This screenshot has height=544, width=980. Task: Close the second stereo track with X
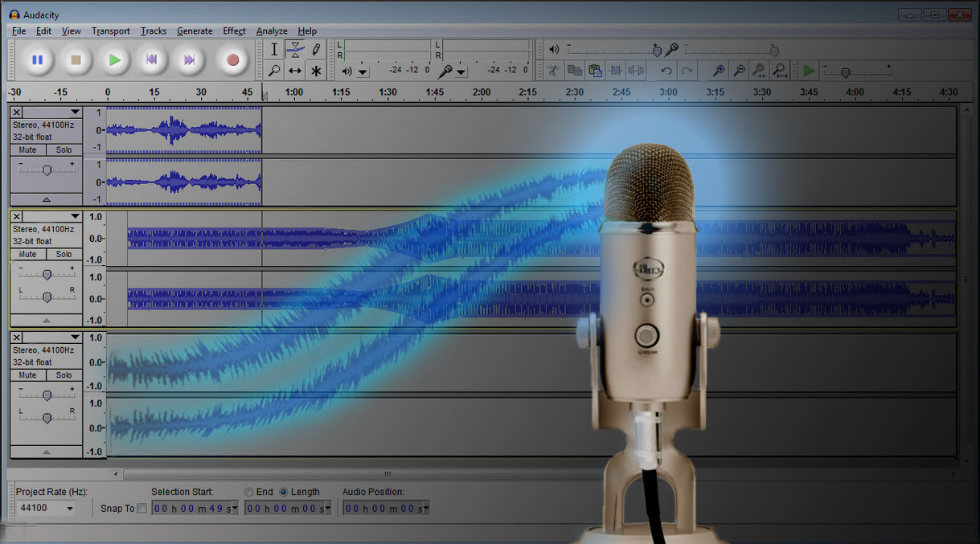tap(18, 217)
